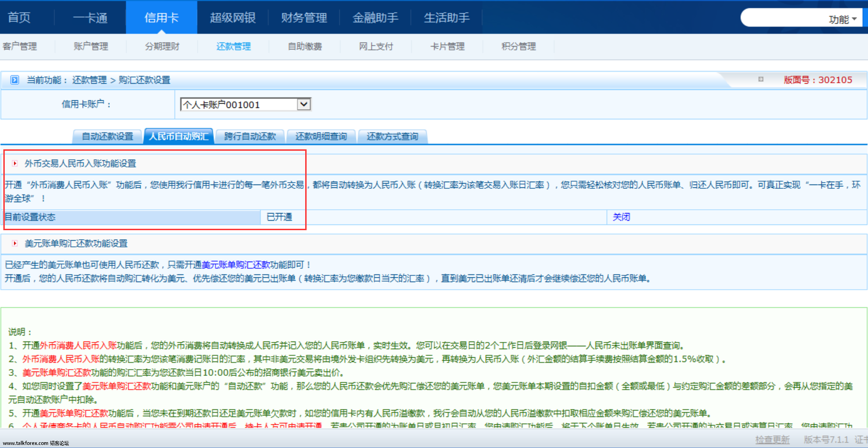Click the 关闭 link to disable the feature
The width and height of the screenshot is (868, 448).
[x=621, y=217]
